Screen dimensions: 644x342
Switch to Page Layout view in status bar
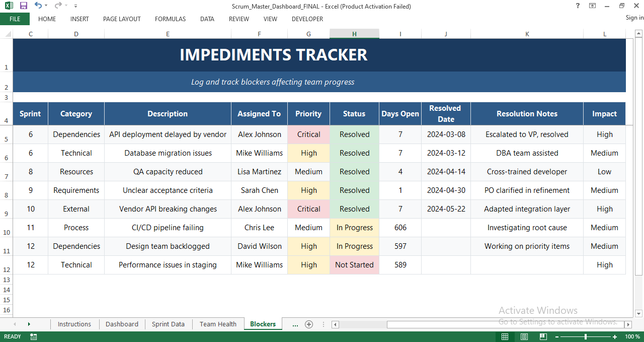pyautogui.click(x=524, y=336)
